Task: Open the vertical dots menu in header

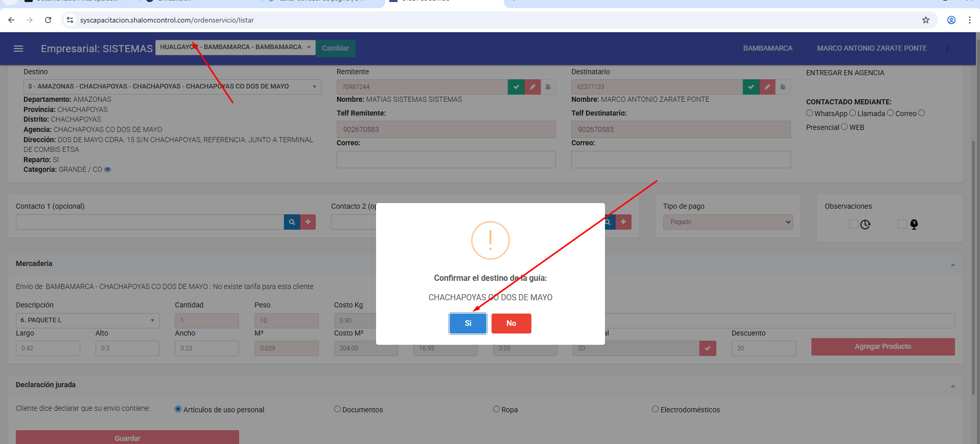Action: [x=947, y=49]
